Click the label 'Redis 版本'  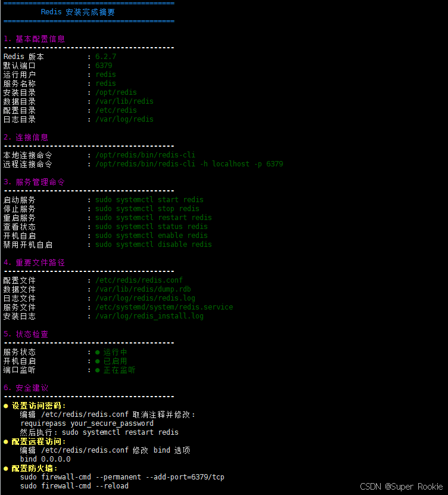click(24, 57)
